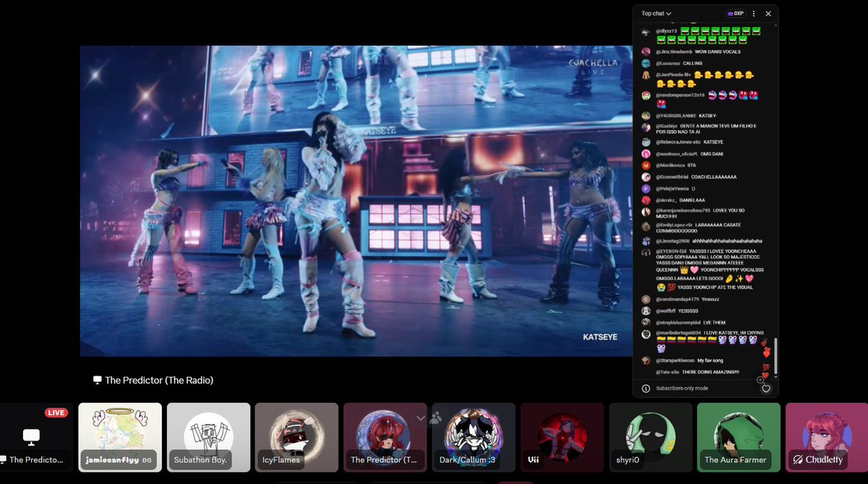The height and width of the screenshot is (484, 868).
Task: Click the 0XP points badge
Action: [x=735, y=14]
